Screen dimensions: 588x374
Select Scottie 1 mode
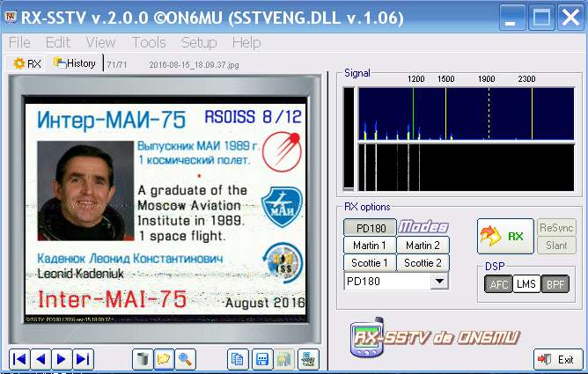pyautogui.click(x=370, y=263)
